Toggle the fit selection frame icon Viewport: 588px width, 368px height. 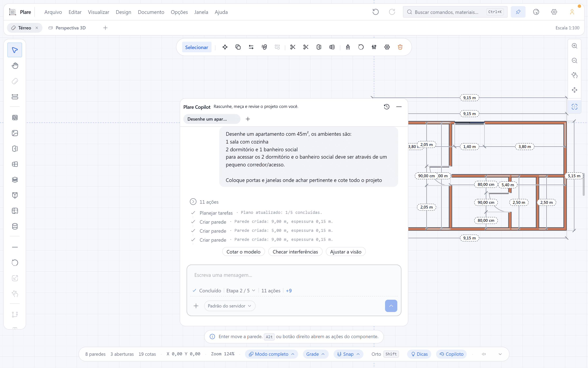574,107
